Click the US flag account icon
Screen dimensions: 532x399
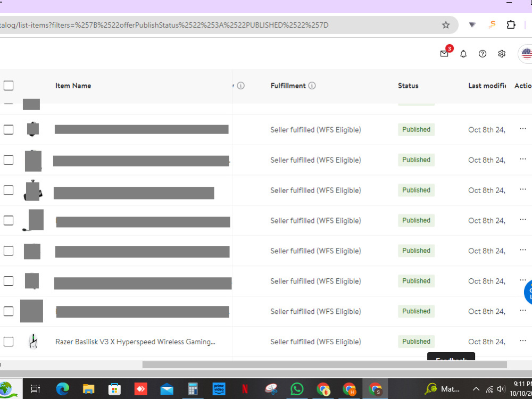tap(526, 54)
